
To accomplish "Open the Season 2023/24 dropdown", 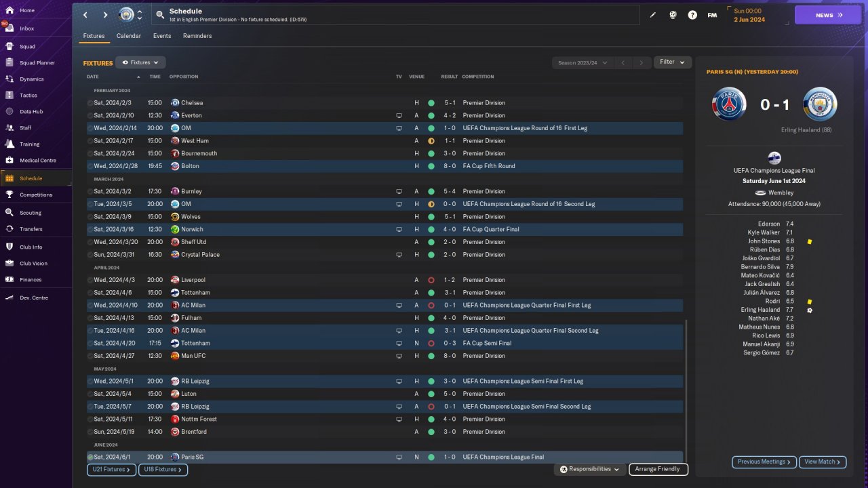I will [x=582, y=63].
